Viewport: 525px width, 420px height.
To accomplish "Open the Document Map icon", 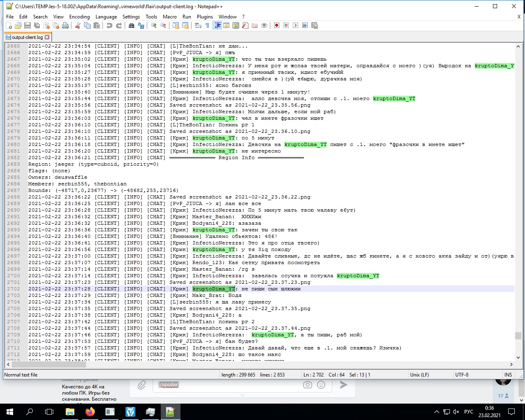I will pos(236,25).
